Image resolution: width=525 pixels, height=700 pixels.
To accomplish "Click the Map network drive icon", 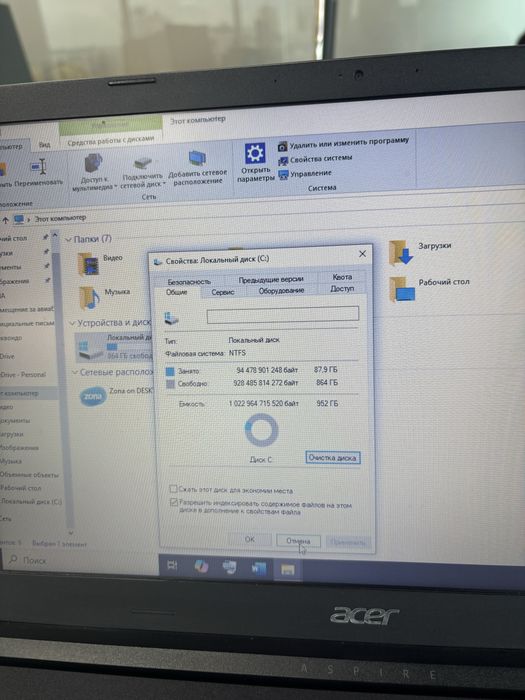I will 143,163.
